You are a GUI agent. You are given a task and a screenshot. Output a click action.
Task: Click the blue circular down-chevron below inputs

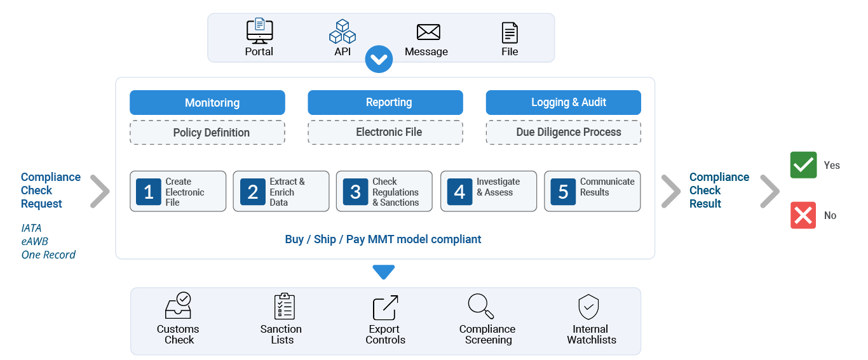379,59
